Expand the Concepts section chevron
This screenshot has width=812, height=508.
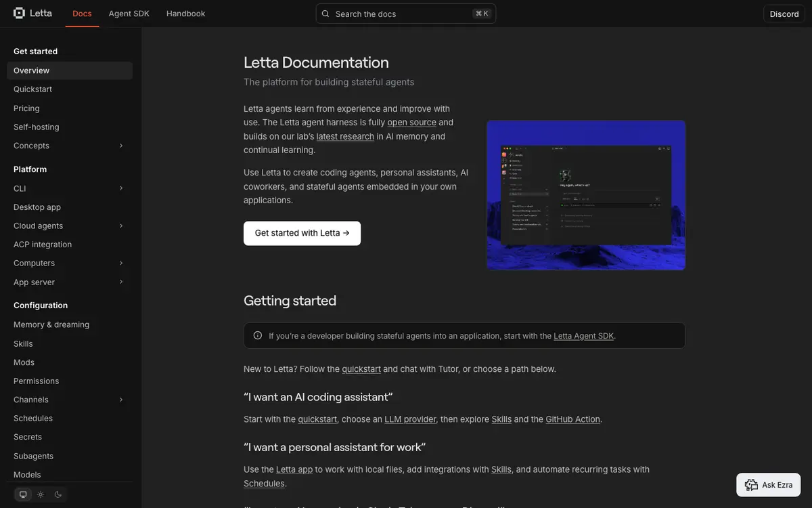point(121,146)
